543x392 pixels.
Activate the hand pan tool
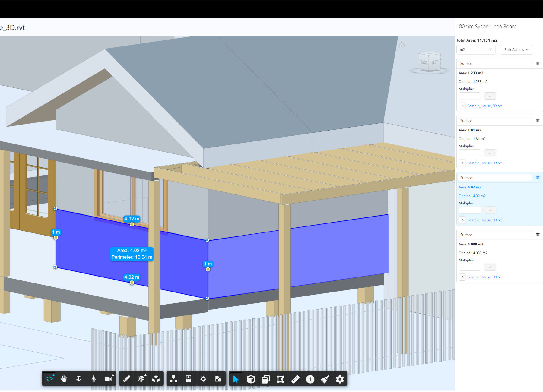click(x=64, y=378)
